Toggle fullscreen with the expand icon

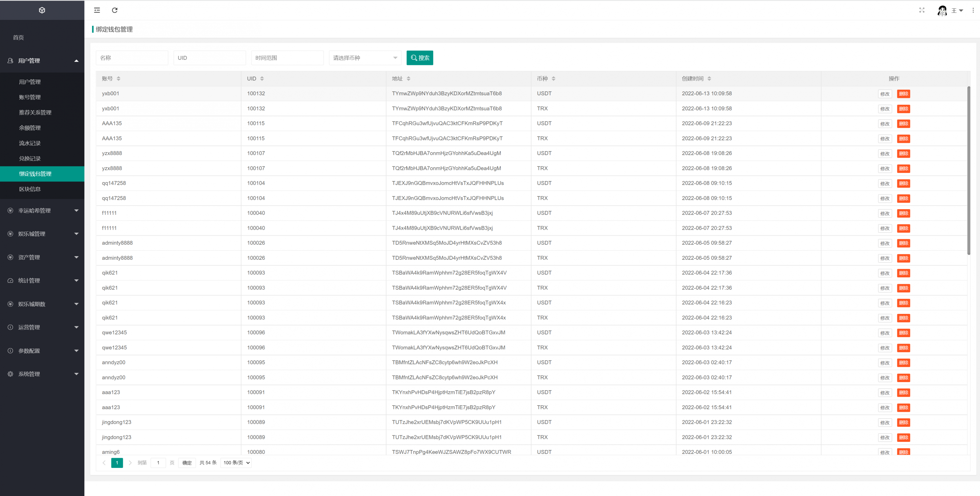pos(922,10)
